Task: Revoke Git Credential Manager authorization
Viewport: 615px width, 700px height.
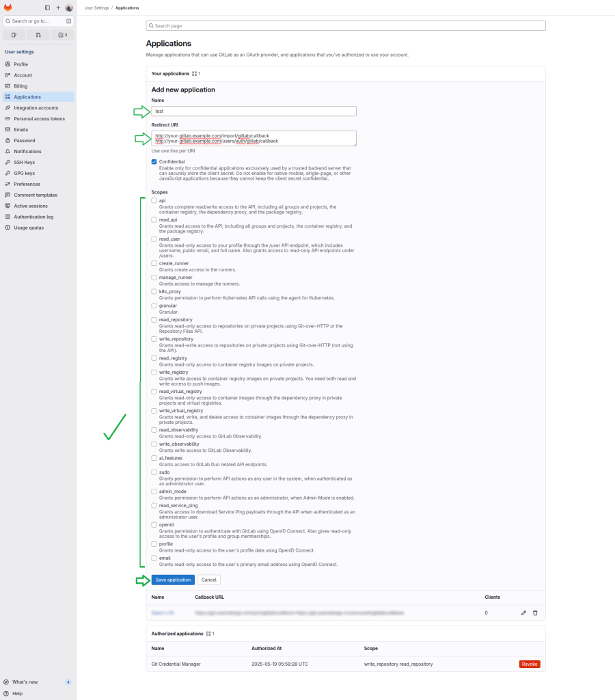Action: point(530,664)
